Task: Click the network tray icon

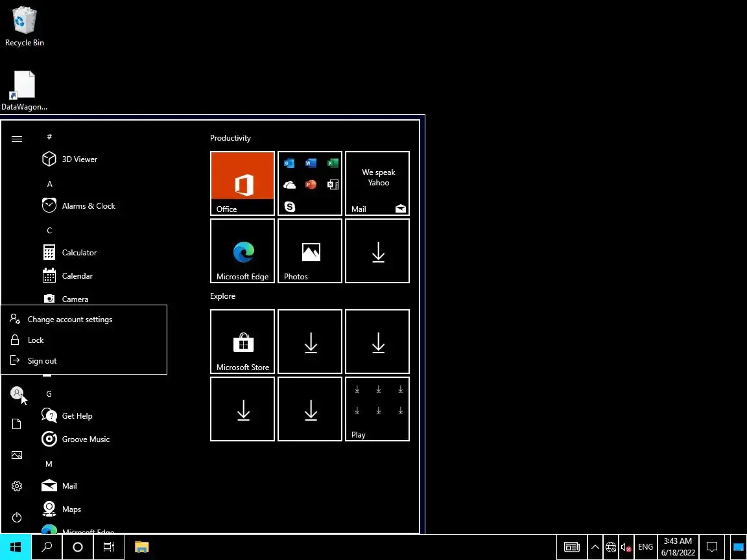Action: click(611, 547)
